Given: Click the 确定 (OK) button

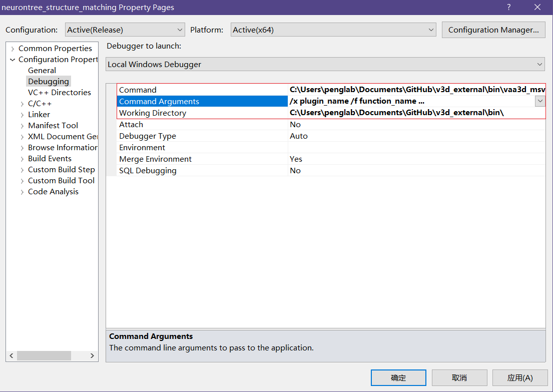Looking at the screenshot, I should [398, 378].
